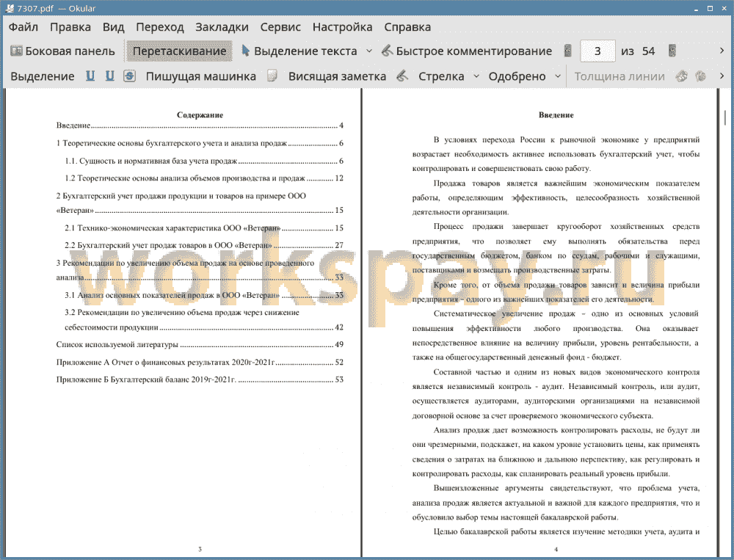
Task: Open the Переход menu
Action: coord(159,27)
